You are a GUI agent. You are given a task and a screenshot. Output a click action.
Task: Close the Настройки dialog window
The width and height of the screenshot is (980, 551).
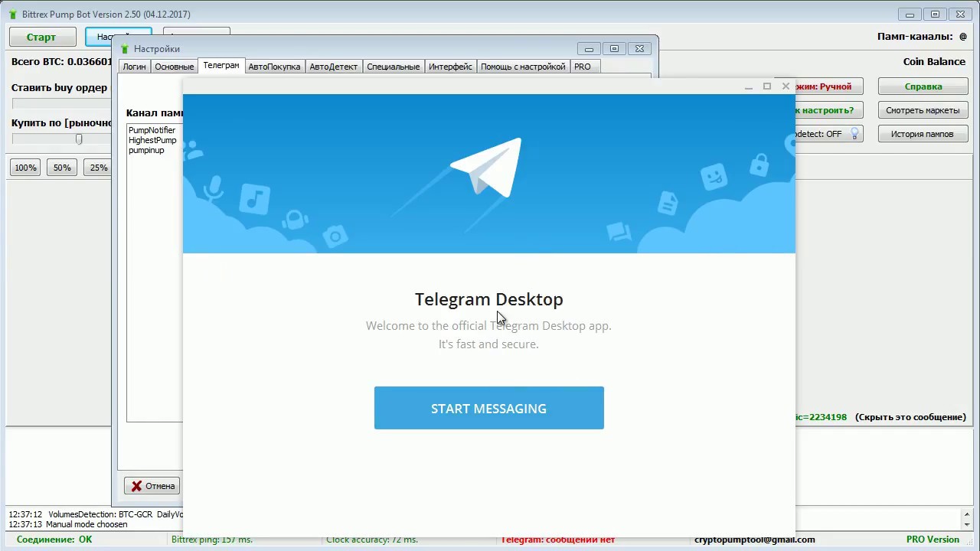(639, 48)
